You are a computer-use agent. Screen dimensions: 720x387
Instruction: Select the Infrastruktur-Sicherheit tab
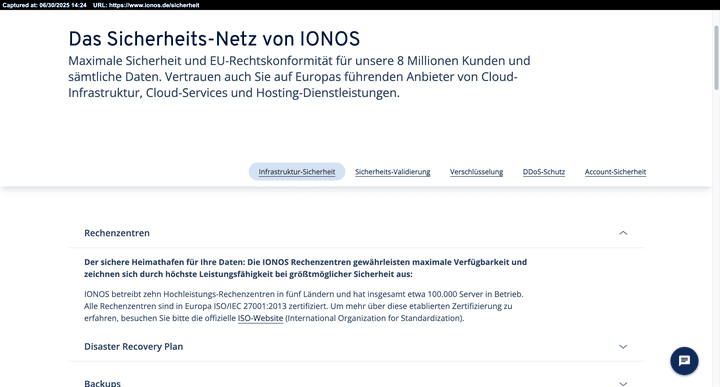point(297,172)
